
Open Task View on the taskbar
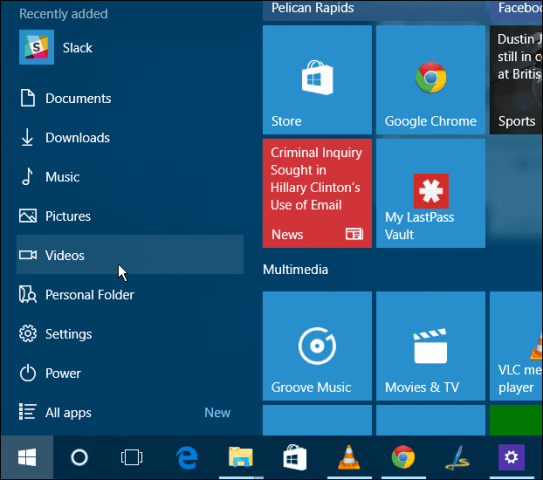(132, 457)
